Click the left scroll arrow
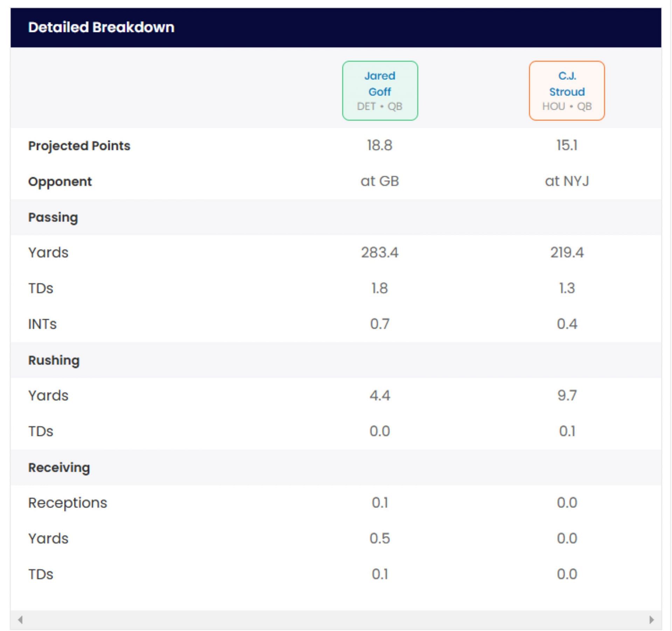The height and width of the screenshot is (631, 672). [20, 620]
